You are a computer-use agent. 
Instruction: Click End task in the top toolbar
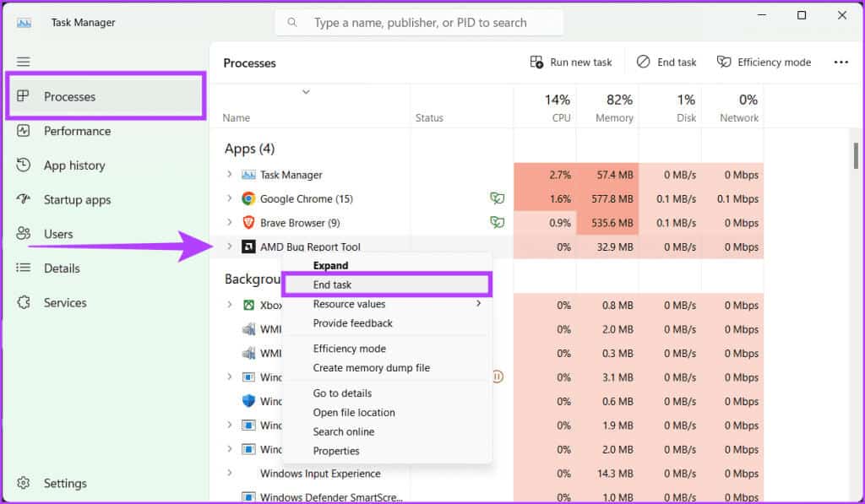coord(666,62)
